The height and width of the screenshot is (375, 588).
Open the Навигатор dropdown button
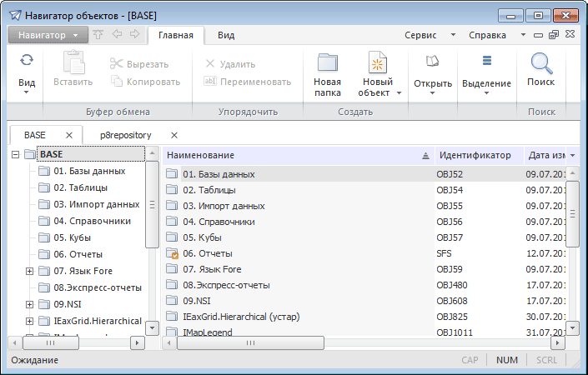[x=48, y=35]
